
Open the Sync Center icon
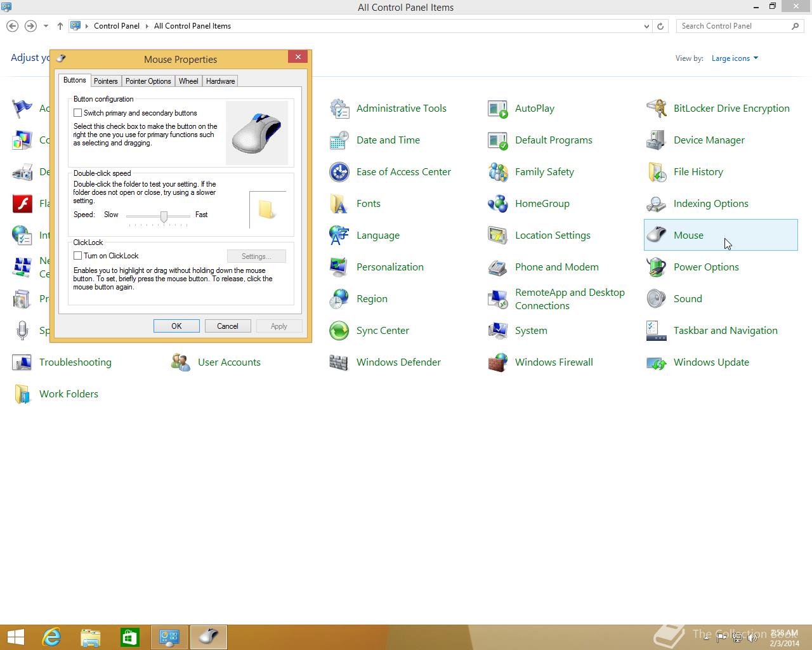pyautogui.click(x=339, y=331)
